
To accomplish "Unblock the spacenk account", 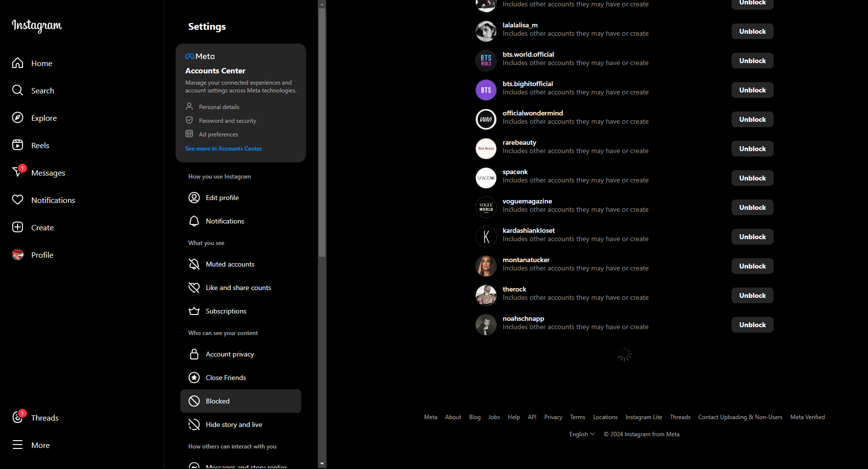I will point(753,178).
